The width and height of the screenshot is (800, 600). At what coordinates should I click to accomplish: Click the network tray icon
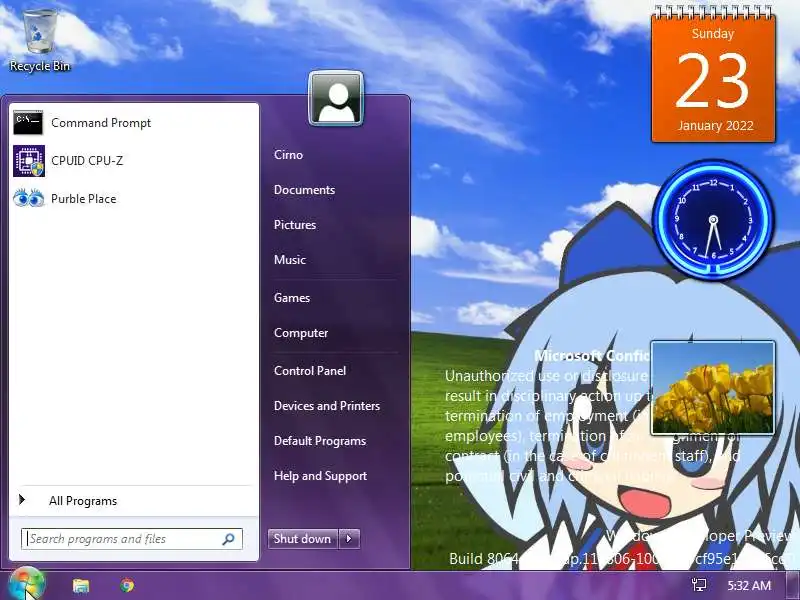[x=698, y=585]
